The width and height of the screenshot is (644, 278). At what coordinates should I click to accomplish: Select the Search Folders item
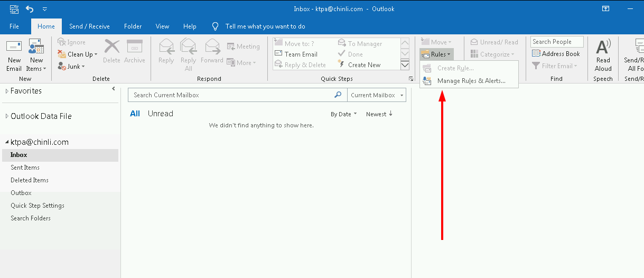60,218
